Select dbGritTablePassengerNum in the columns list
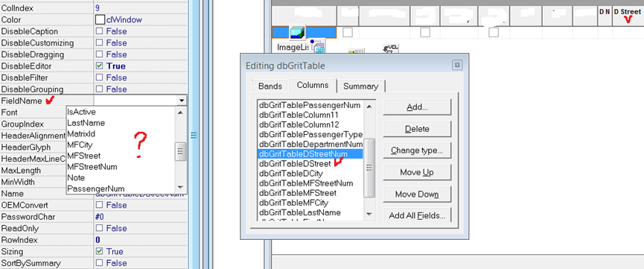Screen dimensions: 644x269 [310, 105]
